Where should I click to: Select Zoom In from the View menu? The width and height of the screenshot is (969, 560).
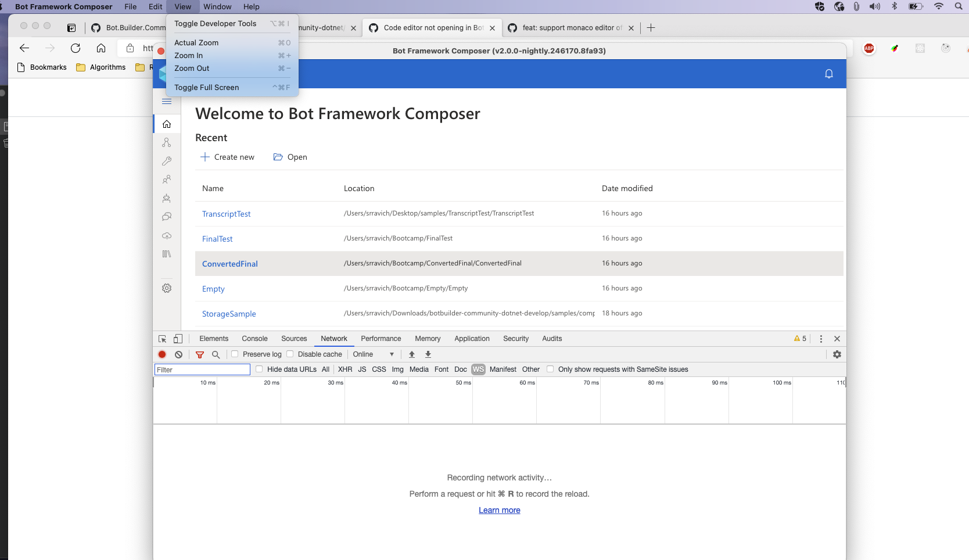[x=188, y=55]
